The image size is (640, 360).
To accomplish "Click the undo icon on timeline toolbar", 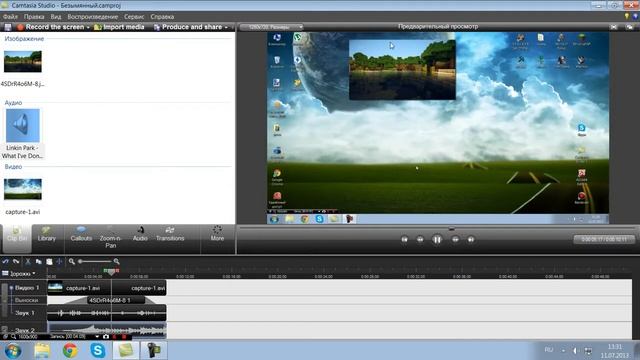I will (x=5, y=261).
